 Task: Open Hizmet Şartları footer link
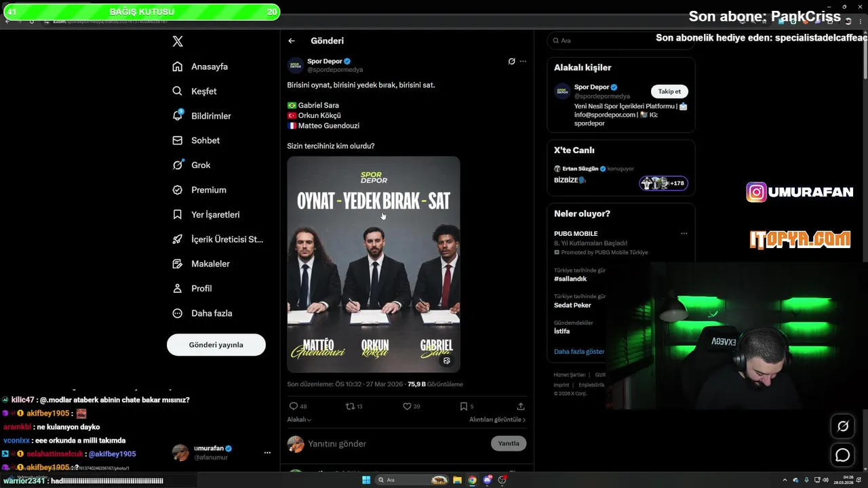tap(570, 375)
